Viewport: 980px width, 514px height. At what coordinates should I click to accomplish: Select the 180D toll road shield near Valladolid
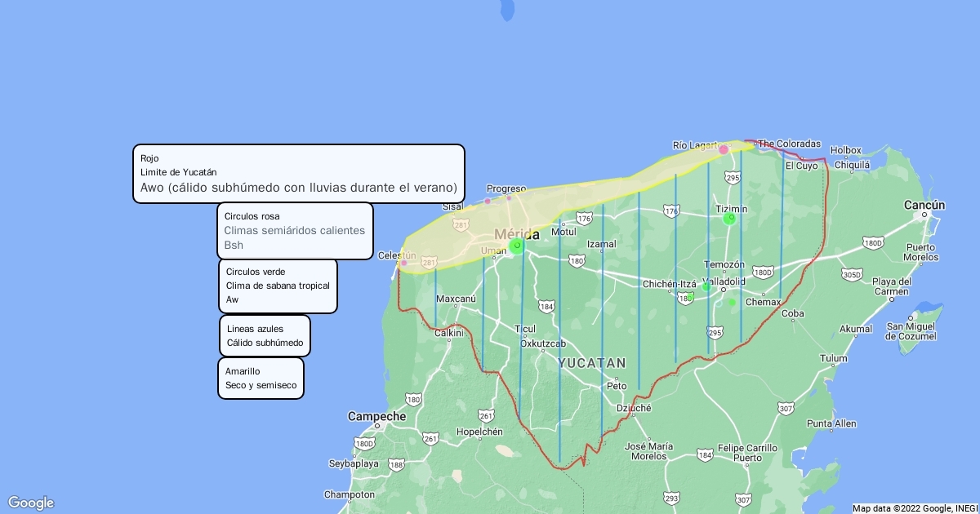coord(763,272)
